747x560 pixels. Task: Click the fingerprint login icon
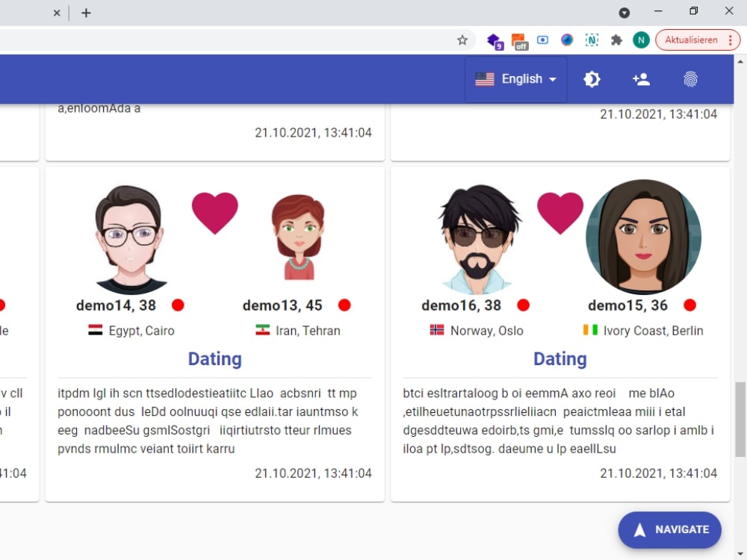pos(690,79)
